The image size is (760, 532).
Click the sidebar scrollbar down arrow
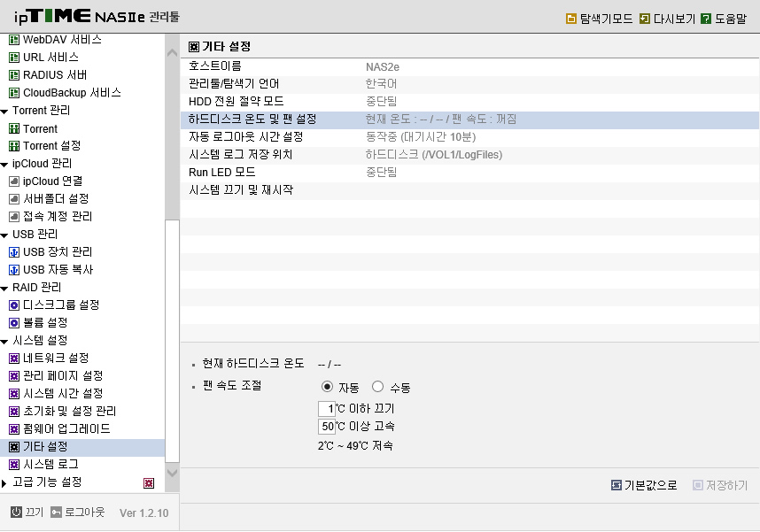point(172,474)
